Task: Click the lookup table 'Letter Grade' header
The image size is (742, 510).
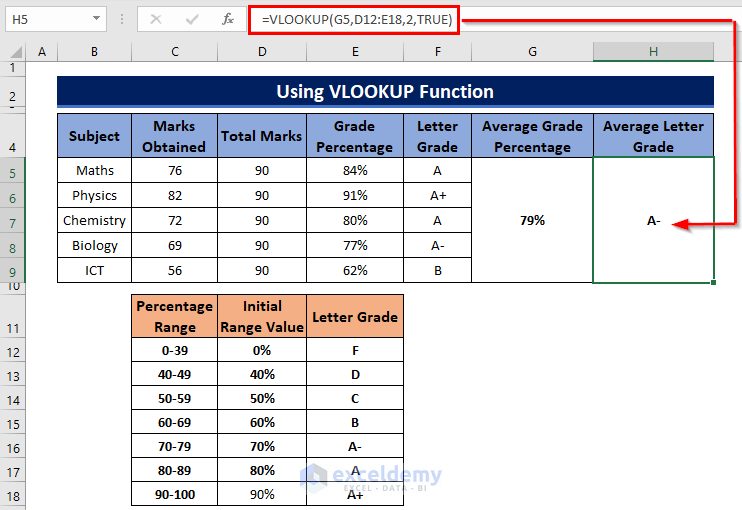Action: [x=355, y=317]
